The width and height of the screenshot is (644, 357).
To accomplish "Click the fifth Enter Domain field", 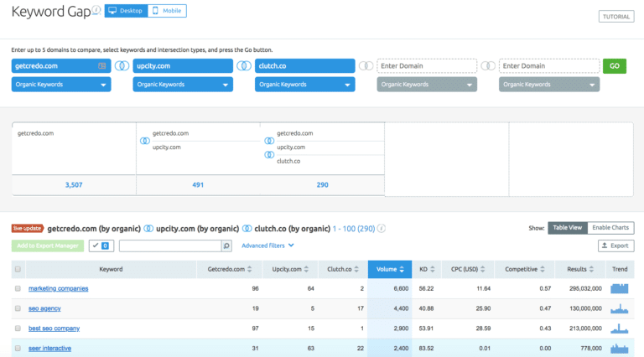I will 549,65.
